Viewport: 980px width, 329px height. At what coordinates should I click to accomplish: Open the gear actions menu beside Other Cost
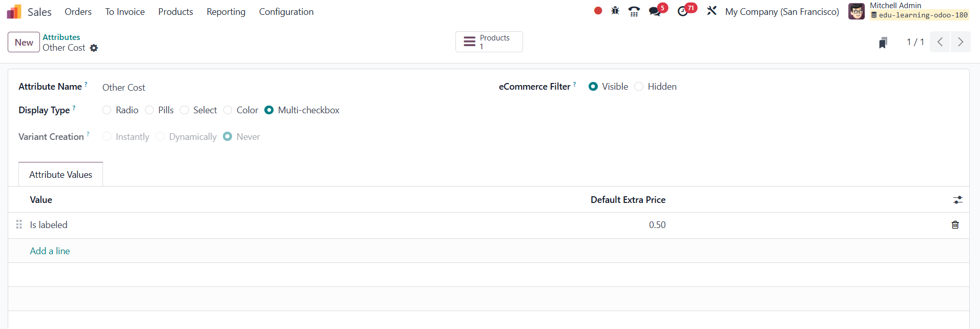(94, 48)
